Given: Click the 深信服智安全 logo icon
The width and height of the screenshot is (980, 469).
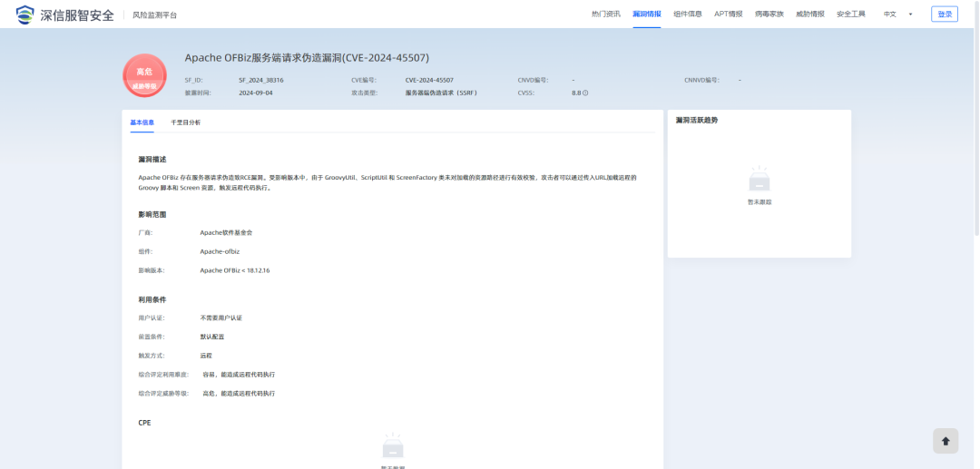Looking at the screenshot, I should (x=25, y=15).
